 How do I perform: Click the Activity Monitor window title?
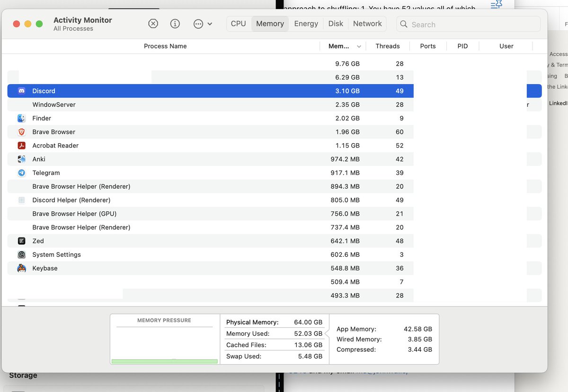83,20
